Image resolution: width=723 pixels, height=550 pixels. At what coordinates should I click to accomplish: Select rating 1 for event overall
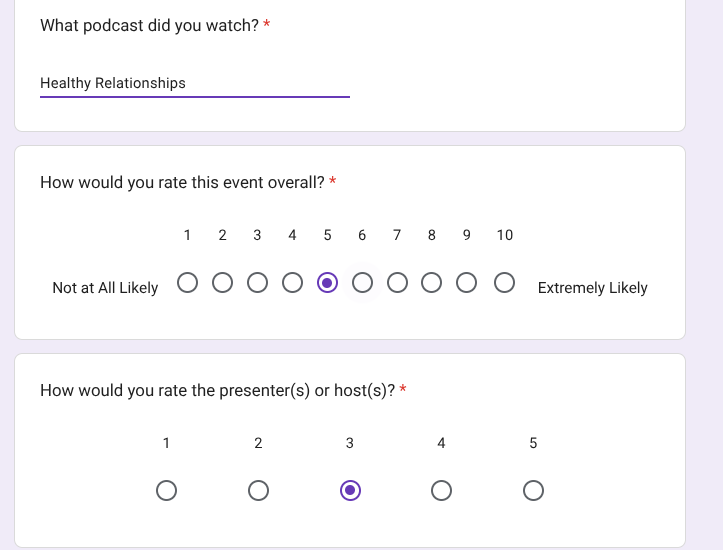(x=187, y=283)
